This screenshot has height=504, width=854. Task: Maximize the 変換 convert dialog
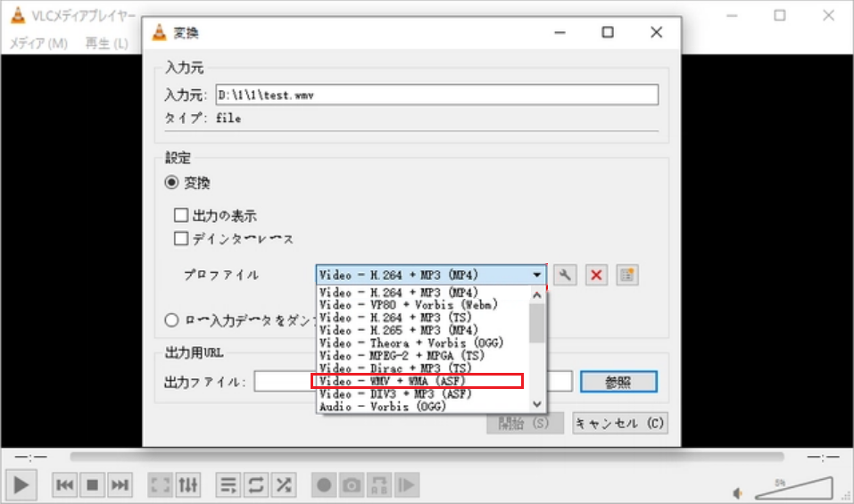pyautogui.click(x=608, y=32)
